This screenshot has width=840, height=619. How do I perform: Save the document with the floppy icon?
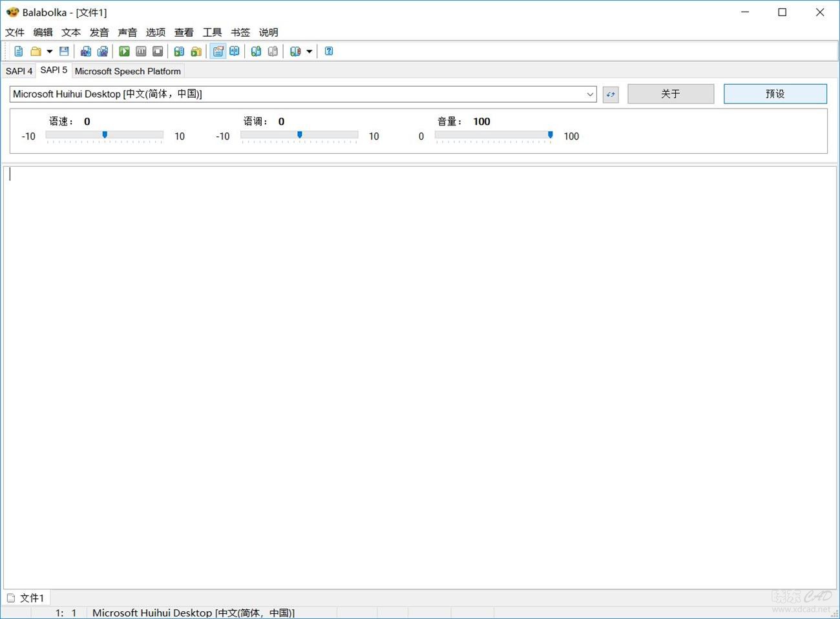[64, 52]
